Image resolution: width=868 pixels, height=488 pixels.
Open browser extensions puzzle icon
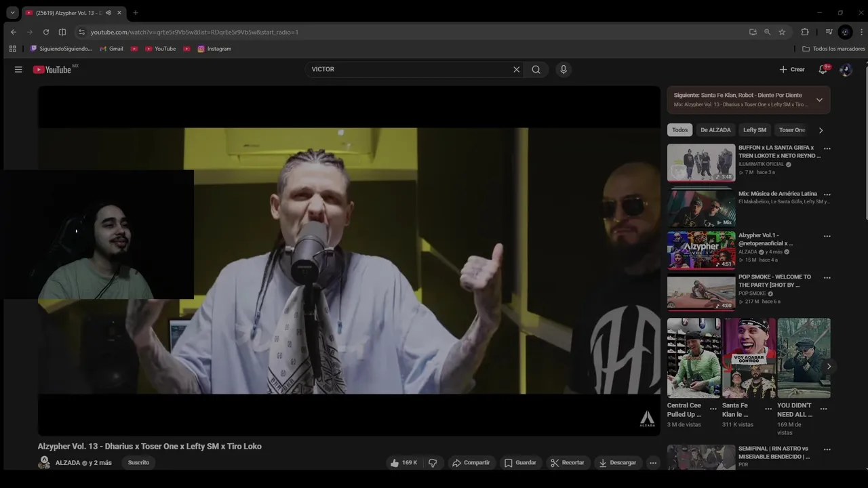click(x=805, y=32)
